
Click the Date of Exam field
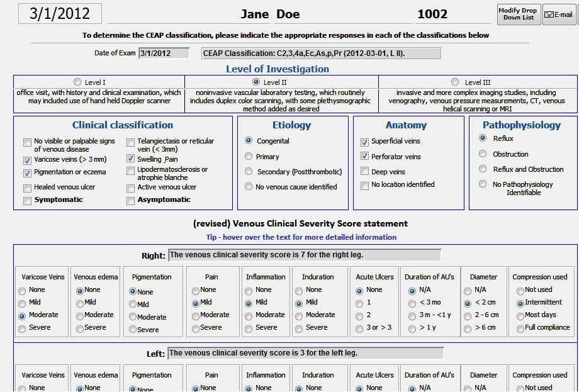(164, 53)
